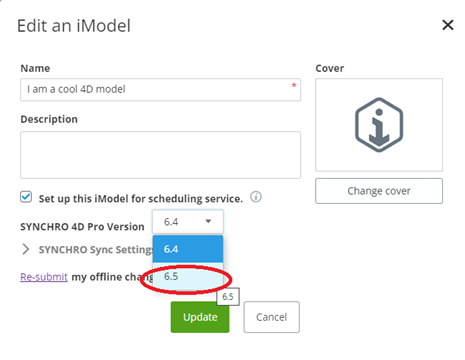Click the 'Set up this iModel' label text
The height and width of the screenshot is (360, 465).
point(141,199)
